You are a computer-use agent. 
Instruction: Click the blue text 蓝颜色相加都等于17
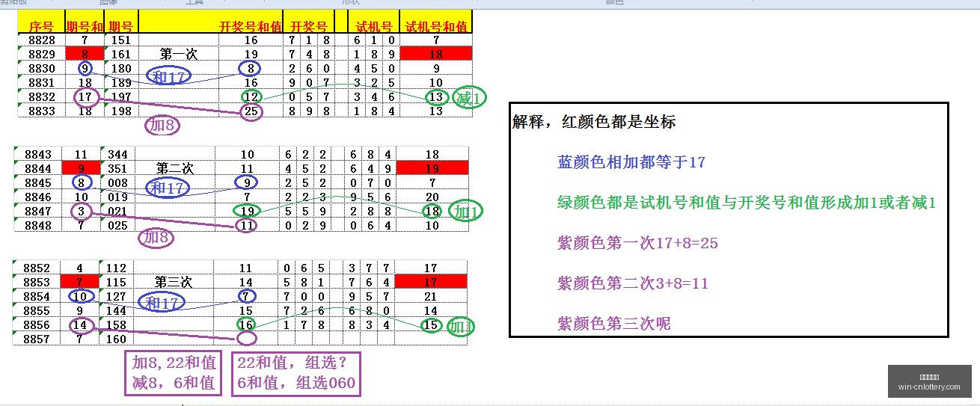(x=631, y=162)
